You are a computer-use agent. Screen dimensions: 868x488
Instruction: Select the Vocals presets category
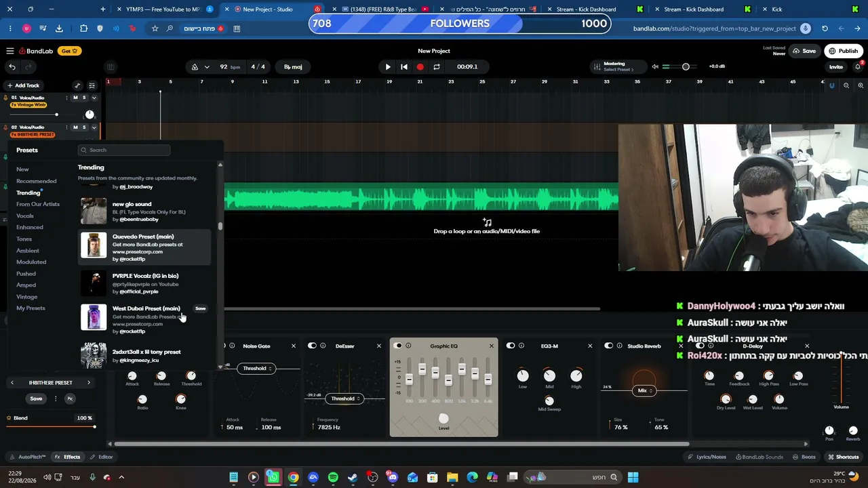click(x=25, y=216)
